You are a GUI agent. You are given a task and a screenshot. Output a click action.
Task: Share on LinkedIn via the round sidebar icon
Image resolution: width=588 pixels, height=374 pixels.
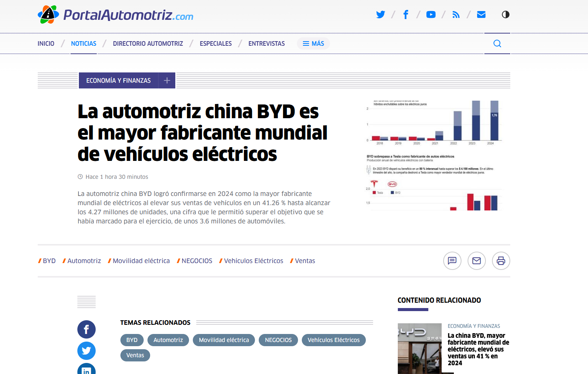point(87,369)
